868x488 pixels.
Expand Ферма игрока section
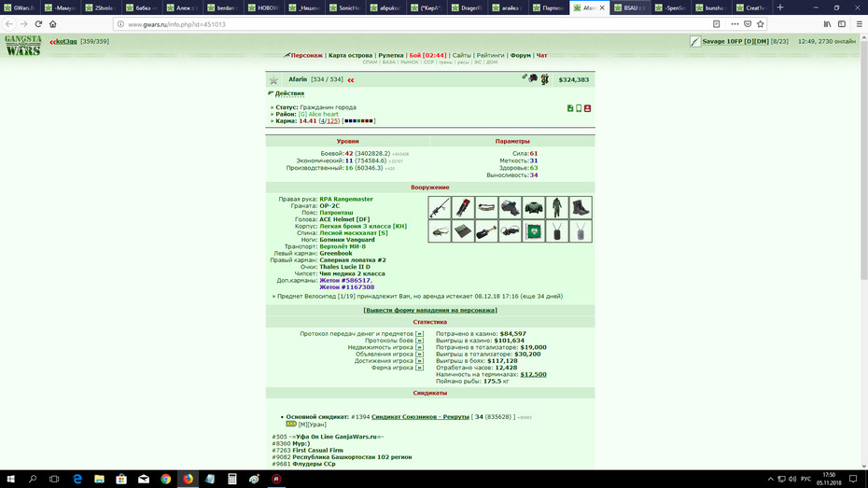(419, 368)
